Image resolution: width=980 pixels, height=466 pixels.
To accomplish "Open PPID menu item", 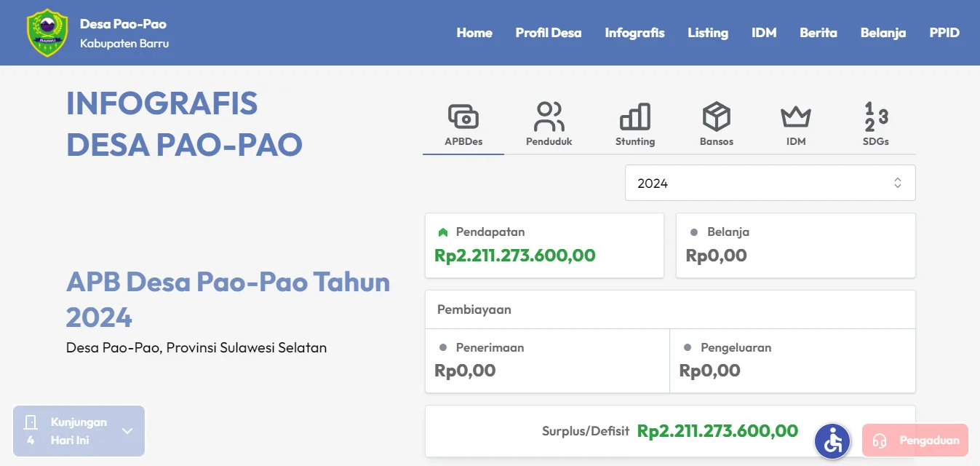I will [944, 33].
